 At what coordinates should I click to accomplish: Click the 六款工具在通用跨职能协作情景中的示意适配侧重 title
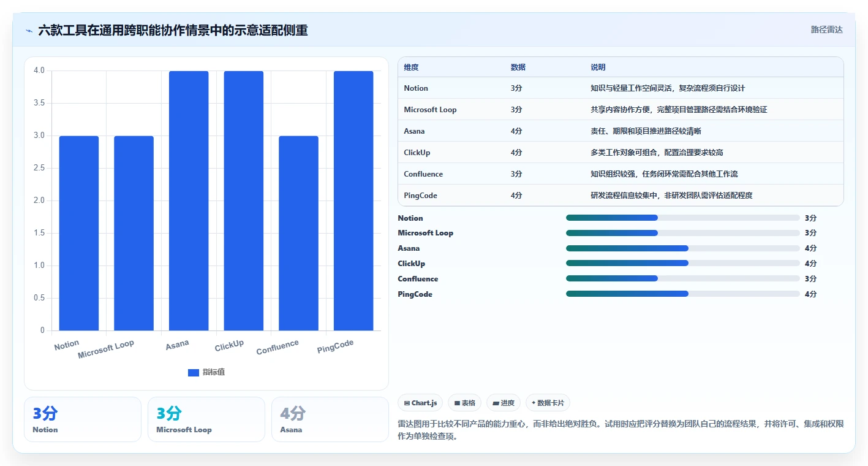point(173,30)
